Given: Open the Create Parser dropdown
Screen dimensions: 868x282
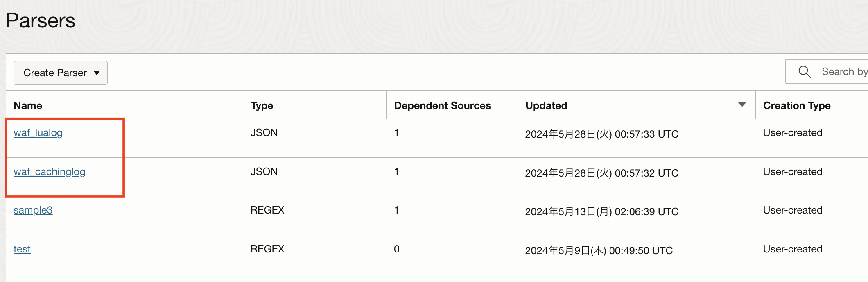Looking at the screenshot, I should 60,73.
